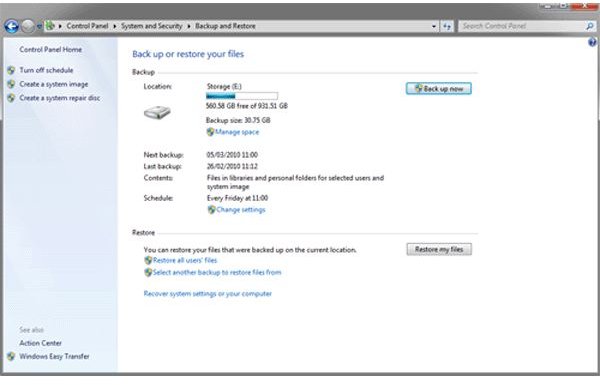Click the Refresh button in address bar

click(x=447, y=26)
